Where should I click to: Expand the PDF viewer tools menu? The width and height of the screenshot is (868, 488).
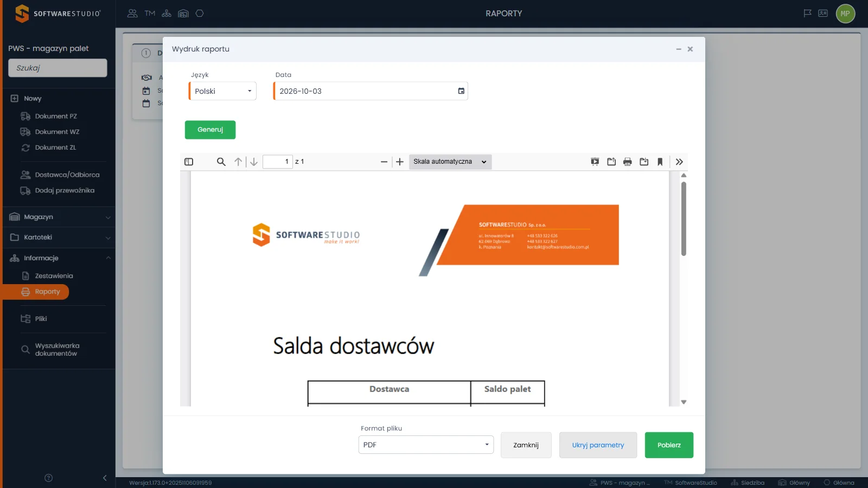tap(679, 162)
